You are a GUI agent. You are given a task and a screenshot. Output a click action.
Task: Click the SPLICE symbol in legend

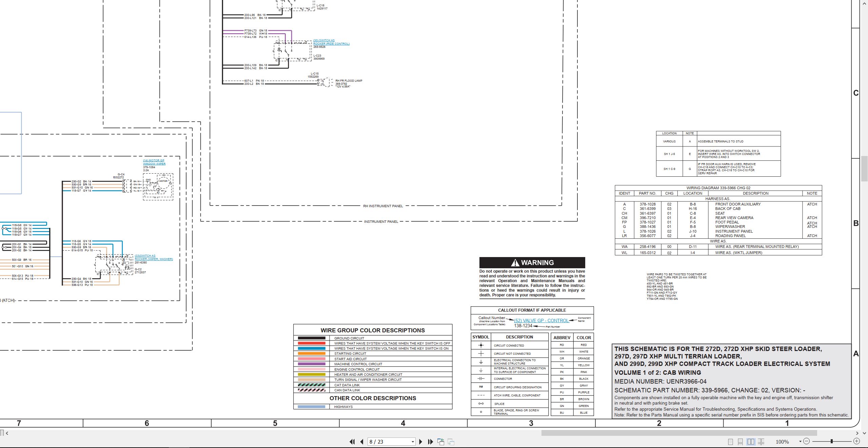(x=481, y=404)
